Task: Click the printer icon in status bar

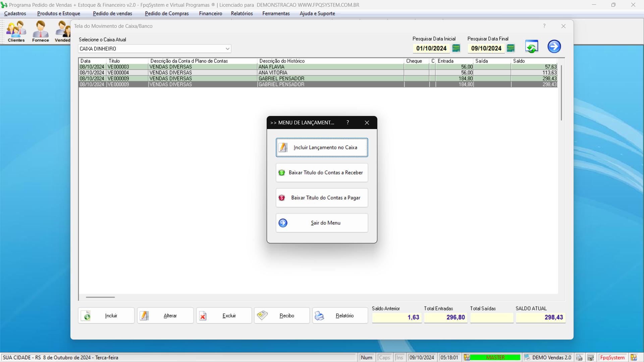Action: point(579,358)
